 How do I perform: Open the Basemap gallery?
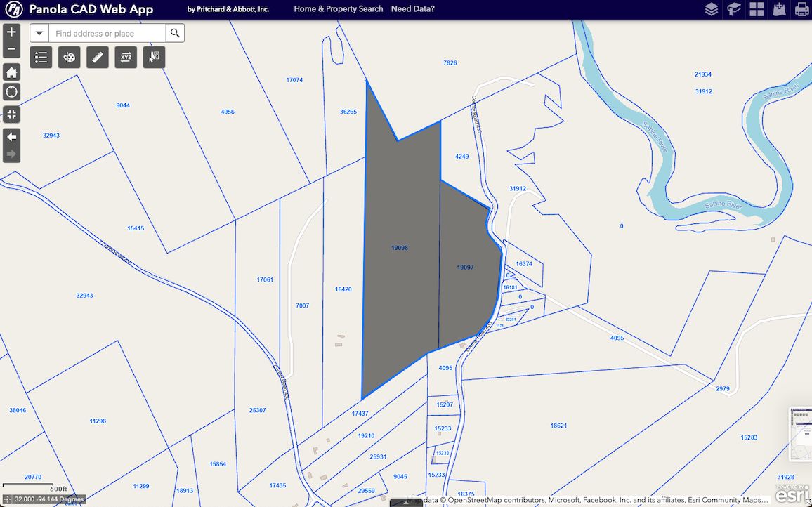click(757, 9)
